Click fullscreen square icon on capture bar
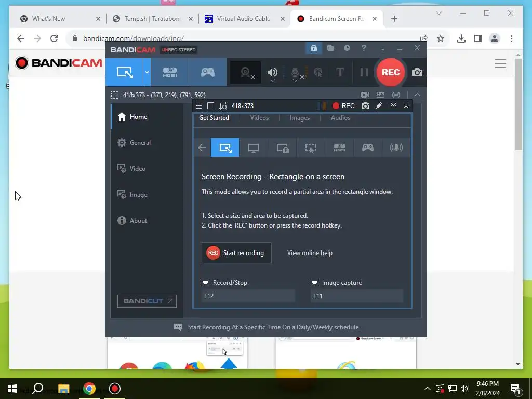 coord(211,106)
